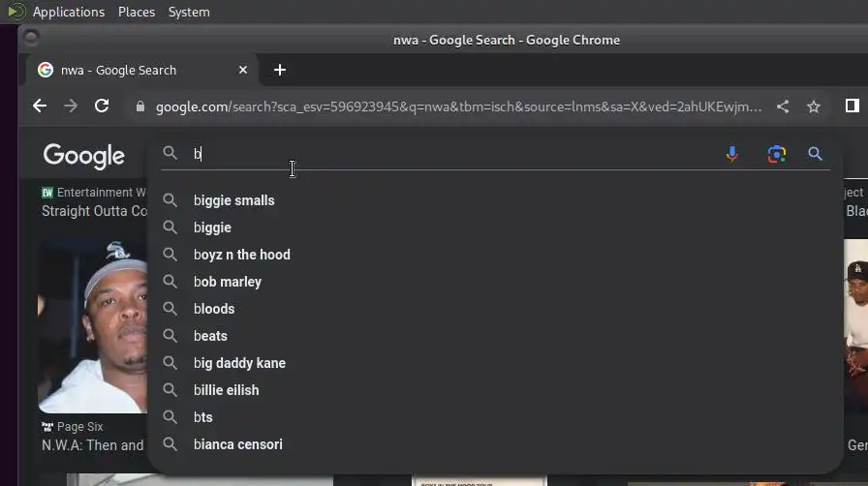Select the nwa - Google Search tab
868x486 pixels.
[141, 71]
